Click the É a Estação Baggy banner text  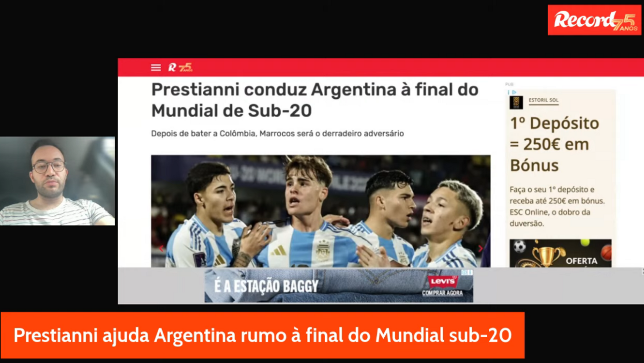(267, 286)
